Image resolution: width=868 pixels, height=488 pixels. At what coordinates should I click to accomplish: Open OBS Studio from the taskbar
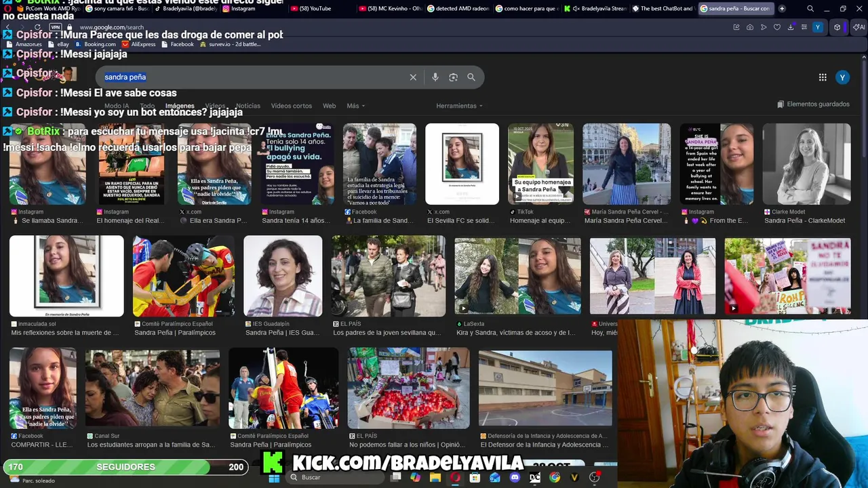[595, 477]
